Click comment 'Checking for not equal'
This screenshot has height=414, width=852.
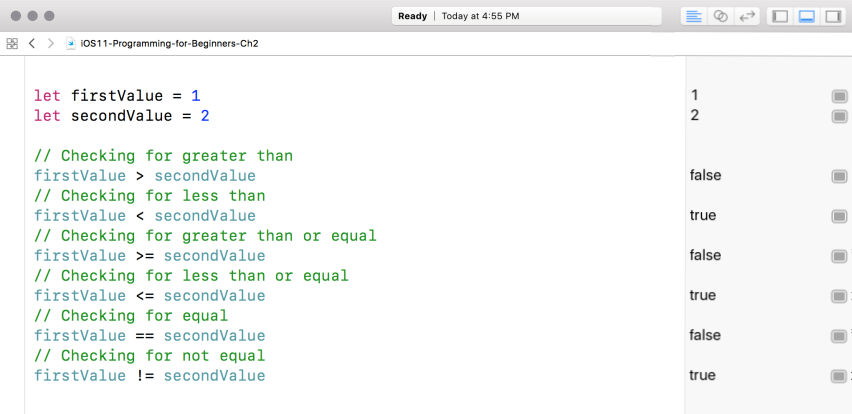pos(149,356)
